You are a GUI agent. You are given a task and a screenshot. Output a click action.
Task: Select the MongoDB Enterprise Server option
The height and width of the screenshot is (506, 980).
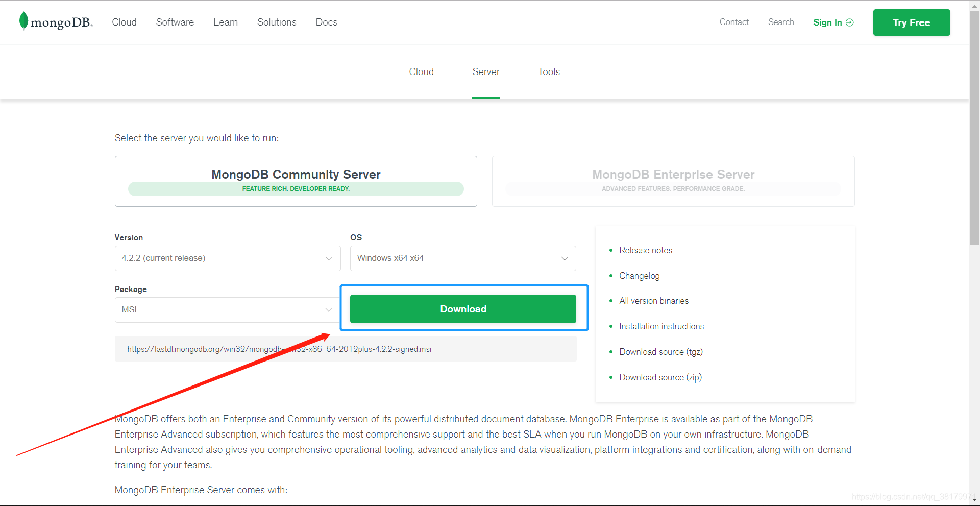673,181
